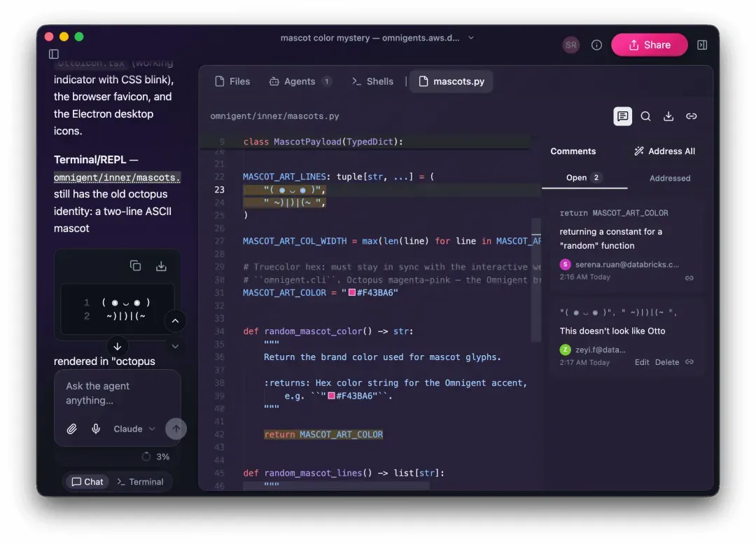Click the serena.ruan avatar badge
The width and height of the screenshot is (756, 545).
click(x=565, y=264)
